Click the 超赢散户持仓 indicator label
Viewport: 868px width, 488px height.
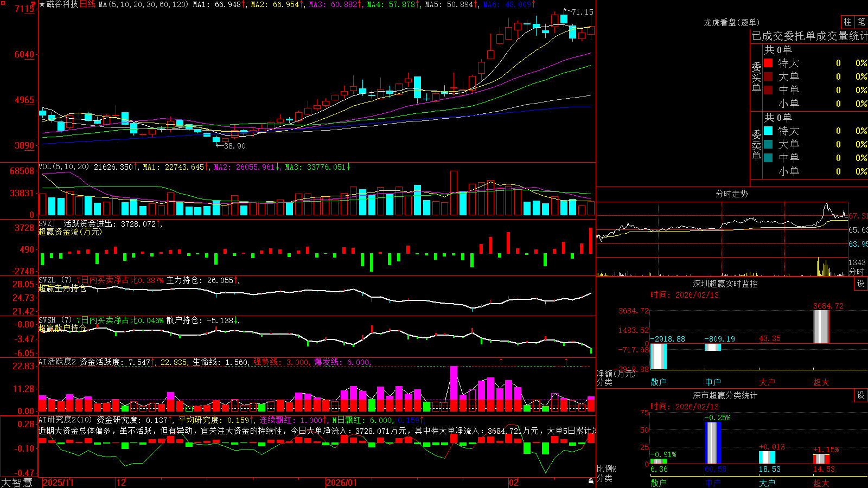(62, 328)
